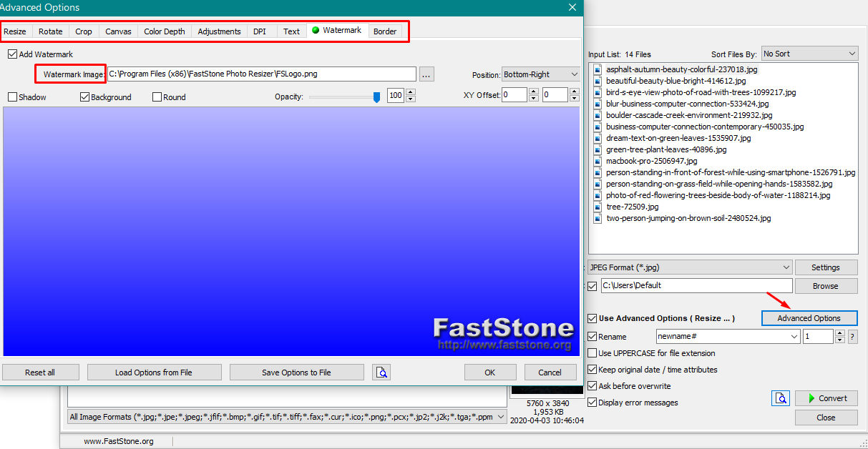
Task: Toggle the Rename checkbox
Action: coord(592,337)
